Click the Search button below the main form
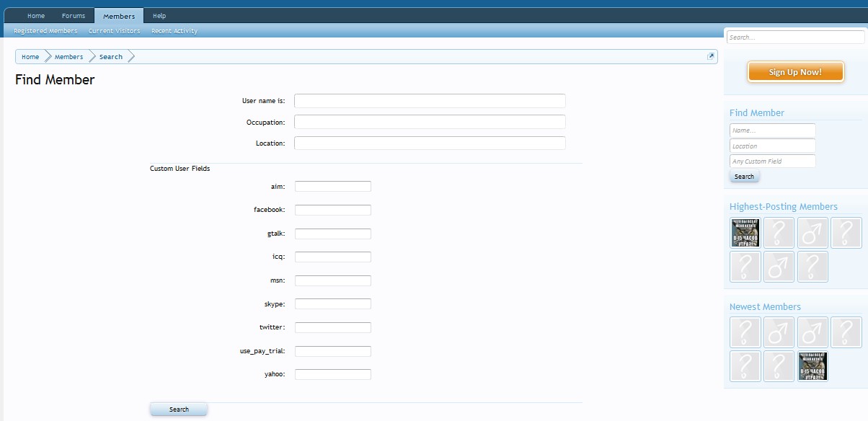Viewport: 868px width, 421px height. [179, 409]
